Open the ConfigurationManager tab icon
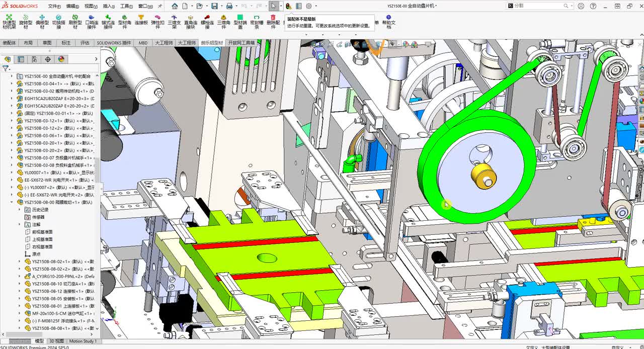 (34, 59)
